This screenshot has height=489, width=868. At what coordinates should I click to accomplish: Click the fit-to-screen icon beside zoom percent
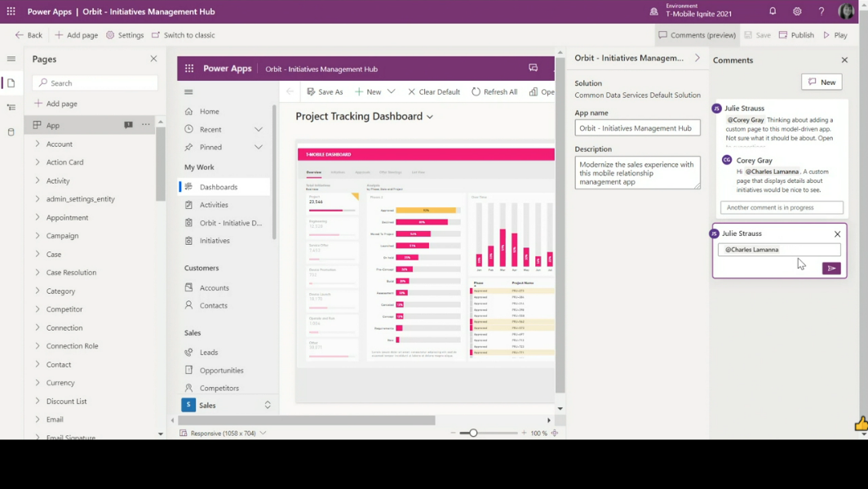click(555, 433)
